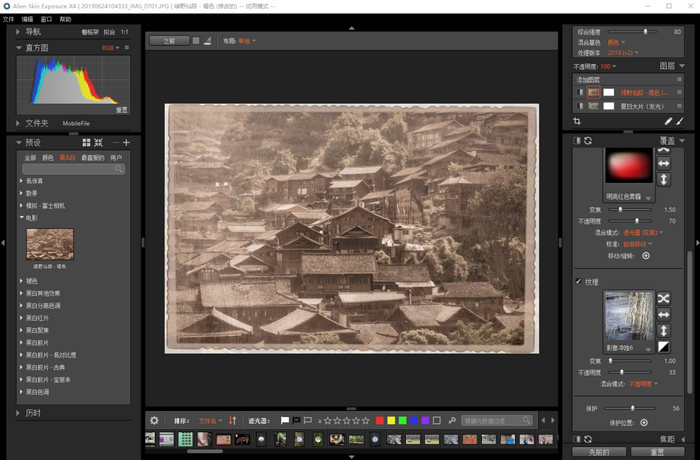Select the brush tool in layers panel

pyautogui.click(x=680, y=121)
